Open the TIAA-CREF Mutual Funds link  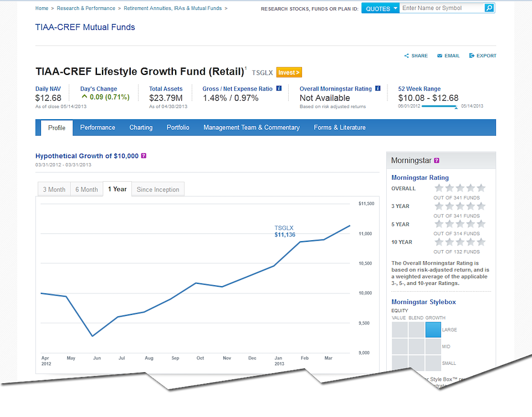(85, 27)
